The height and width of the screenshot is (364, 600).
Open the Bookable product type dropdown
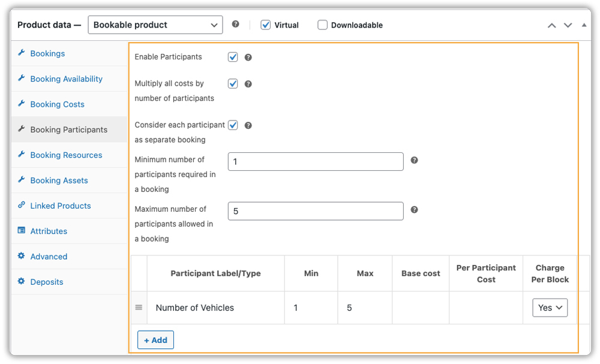coord(155,25)
